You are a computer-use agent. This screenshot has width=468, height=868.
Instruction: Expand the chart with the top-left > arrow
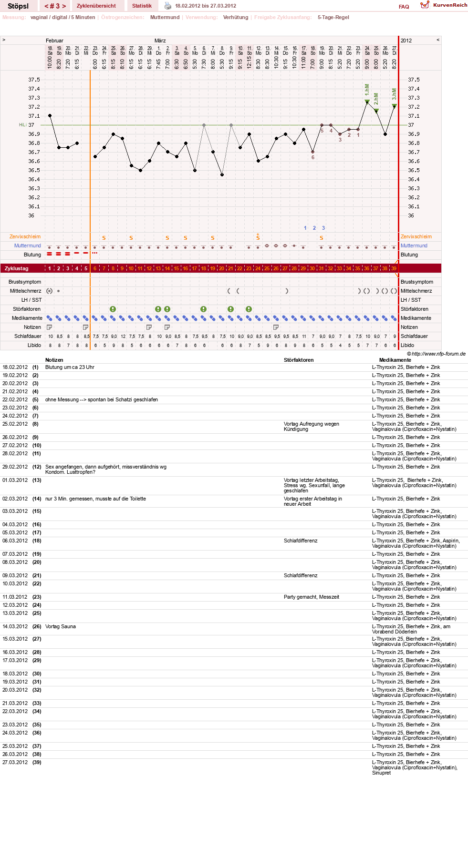pyautogui.click(x=4, y=40)
